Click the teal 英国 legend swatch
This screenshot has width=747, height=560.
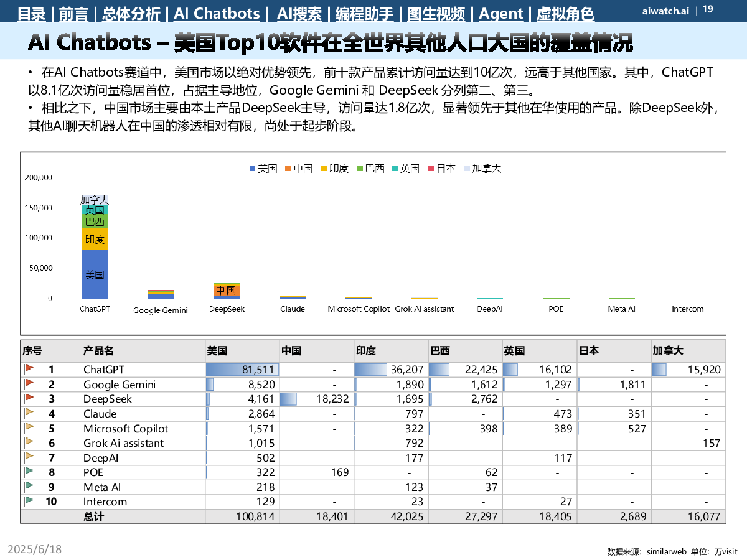point(395,169)
